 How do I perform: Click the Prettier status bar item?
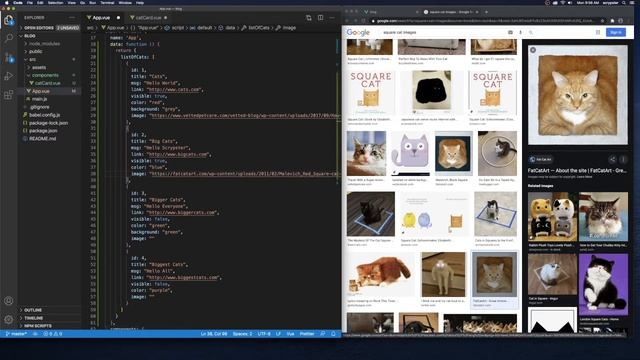(x=307, y=333)
